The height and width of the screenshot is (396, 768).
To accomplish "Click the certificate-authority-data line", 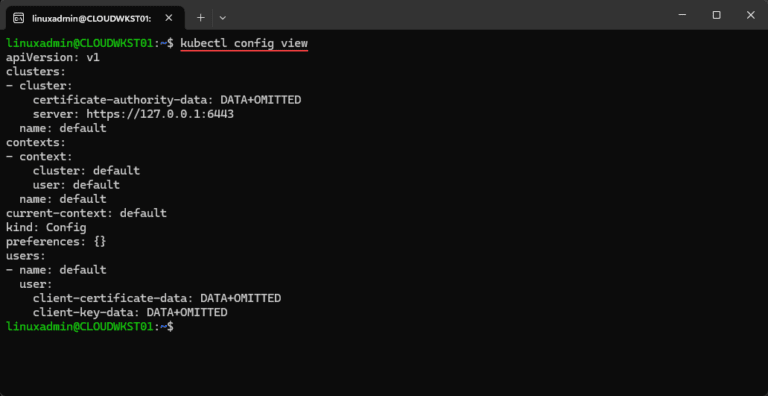I will click(167, 100).
